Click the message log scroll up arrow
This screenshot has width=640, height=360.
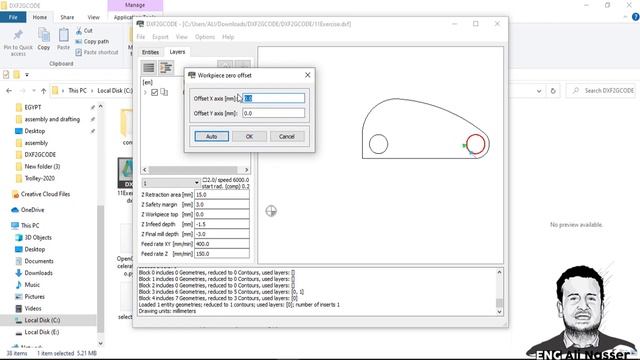(499, 272)
